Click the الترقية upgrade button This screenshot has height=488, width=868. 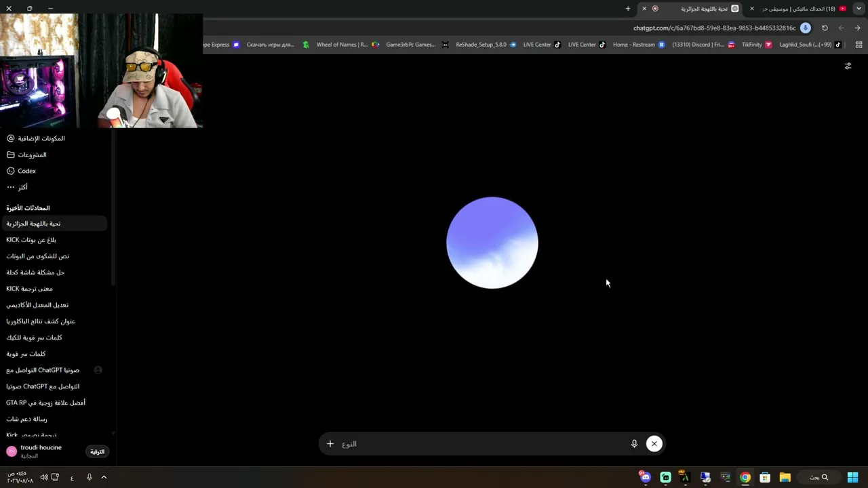(x=98, y=451)
